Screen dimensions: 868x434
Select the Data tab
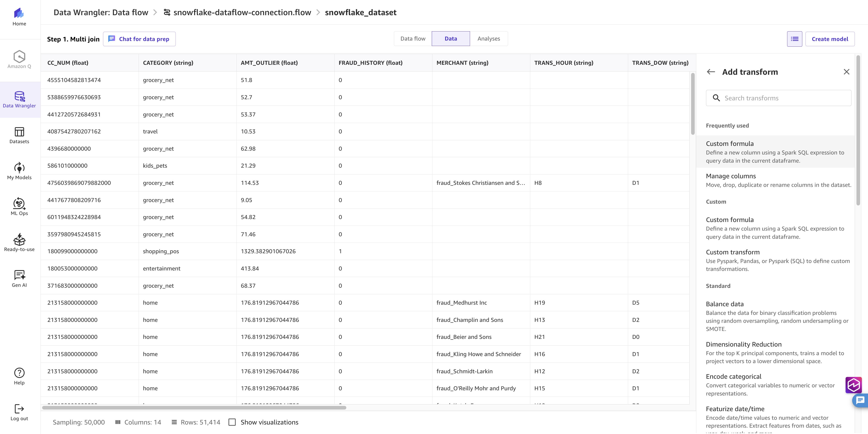click(x=451, y=39)
